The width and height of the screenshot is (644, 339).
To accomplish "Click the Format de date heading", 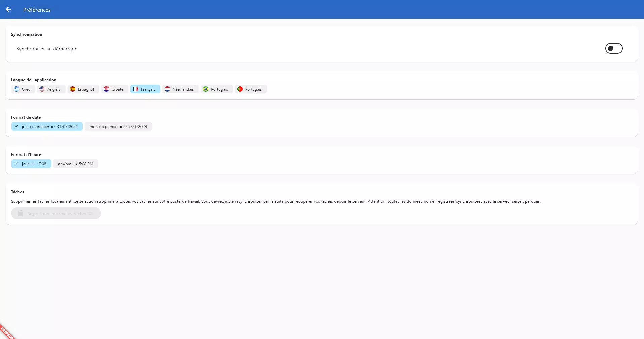I will pyautogui.click(x=26, y=117).
